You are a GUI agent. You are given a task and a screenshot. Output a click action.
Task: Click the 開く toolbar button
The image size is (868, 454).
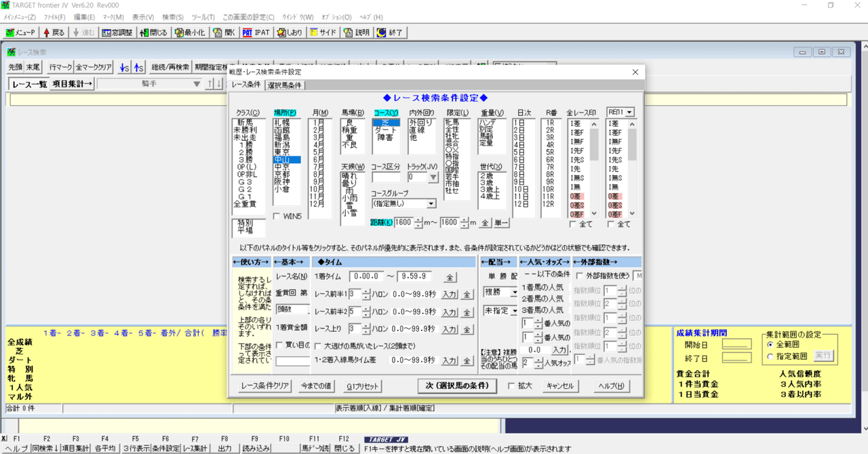tap(224, 32)
